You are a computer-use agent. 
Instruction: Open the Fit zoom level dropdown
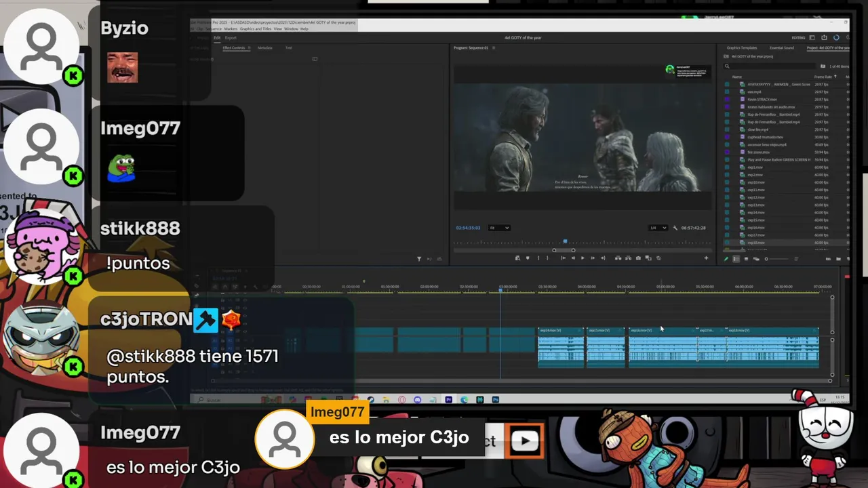tap(499, 228)
